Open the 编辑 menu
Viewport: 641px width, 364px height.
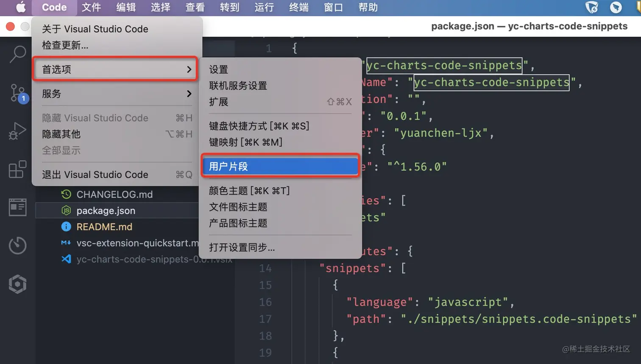tap(126, 7)
